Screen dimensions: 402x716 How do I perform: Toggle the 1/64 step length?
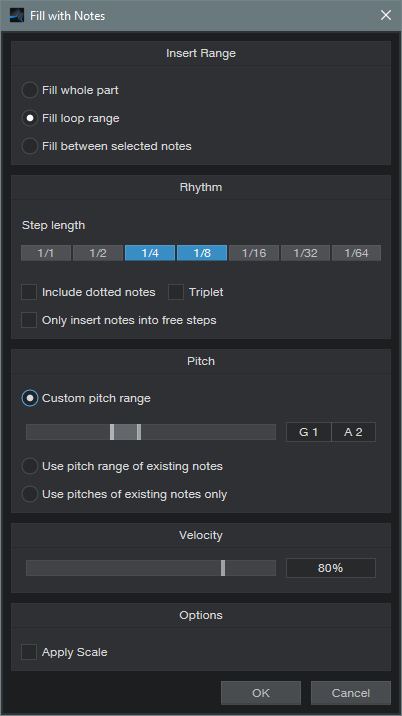tap(356, 253)
